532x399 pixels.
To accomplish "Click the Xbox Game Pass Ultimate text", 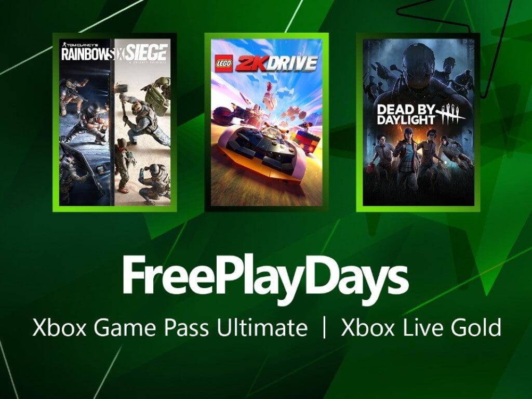I will pyautogui.click(x=170, y=327).
